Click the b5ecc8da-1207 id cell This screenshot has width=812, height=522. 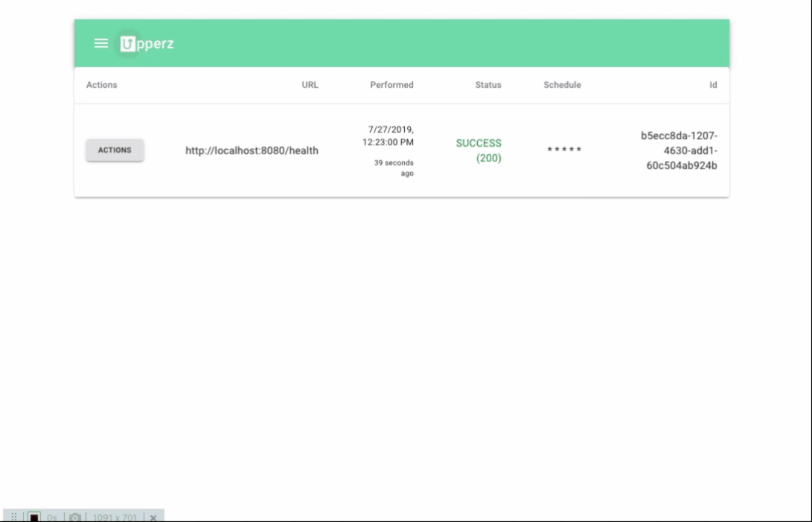pyautogui.click(x=679, y=150)
